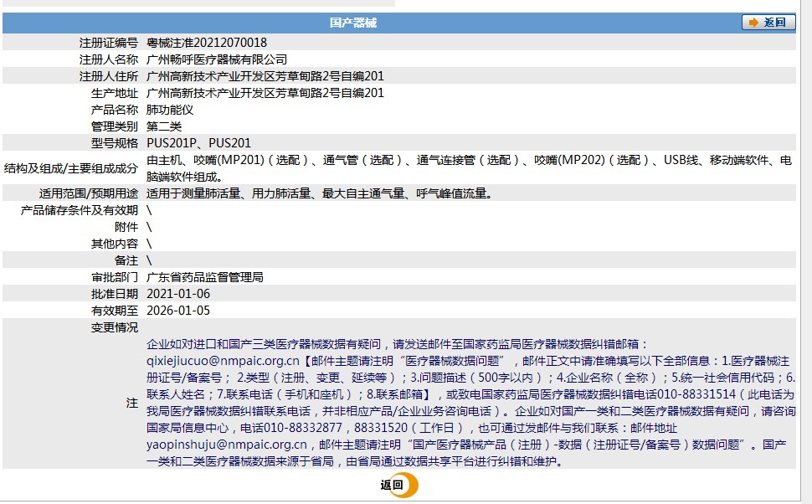Click the top-right 返回 button with arrow icon
The height and width of the screenshot is (504, 812).
[768, 23]
